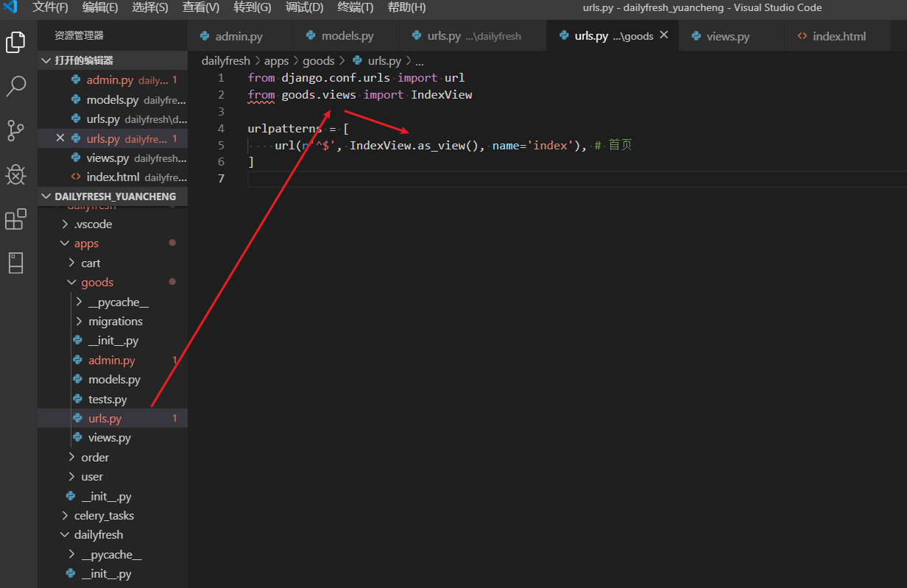The image size is (907, 588).
Task: Click HTML icon on index.html tab
Action: 802,36
